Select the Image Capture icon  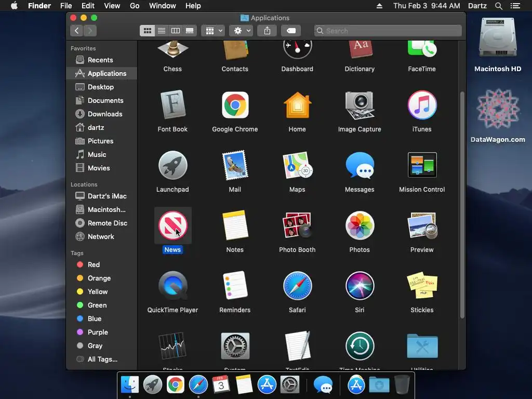[x=360, y=105]
